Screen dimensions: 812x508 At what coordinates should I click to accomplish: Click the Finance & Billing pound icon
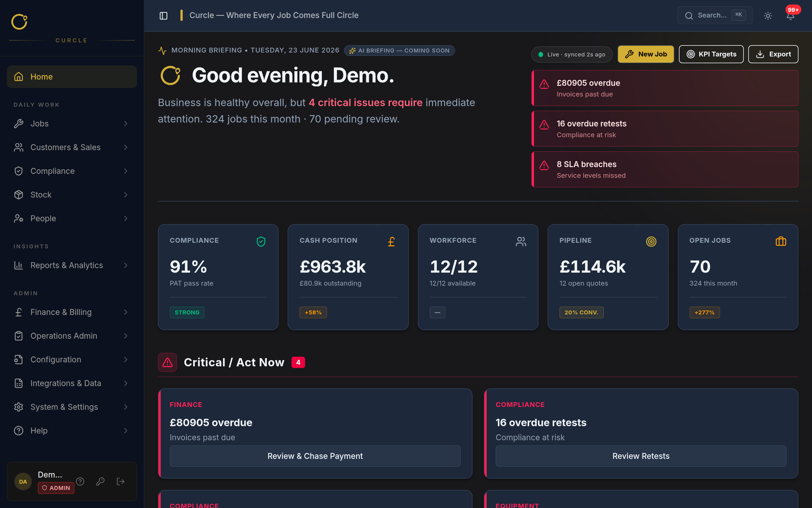point(18,312)
